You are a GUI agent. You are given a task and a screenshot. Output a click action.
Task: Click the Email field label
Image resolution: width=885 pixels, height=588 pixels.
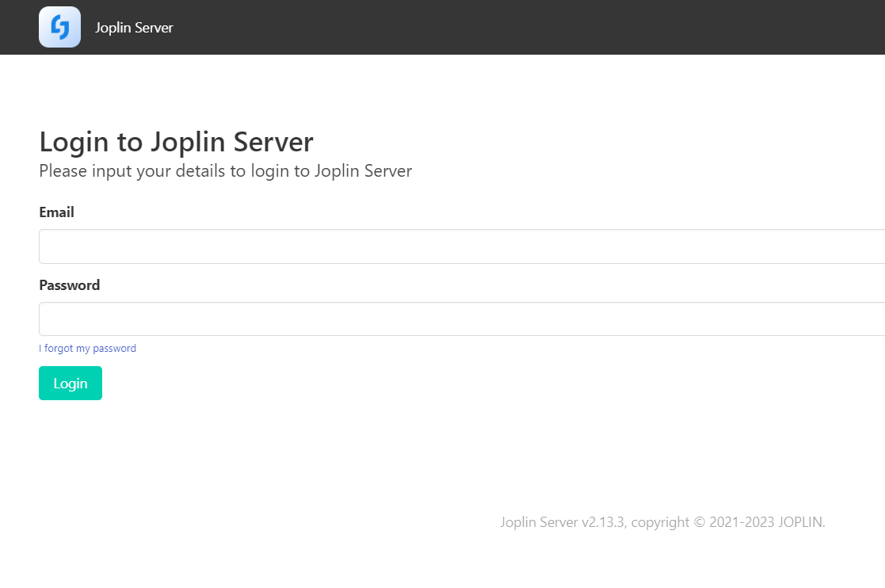point(56,212)
